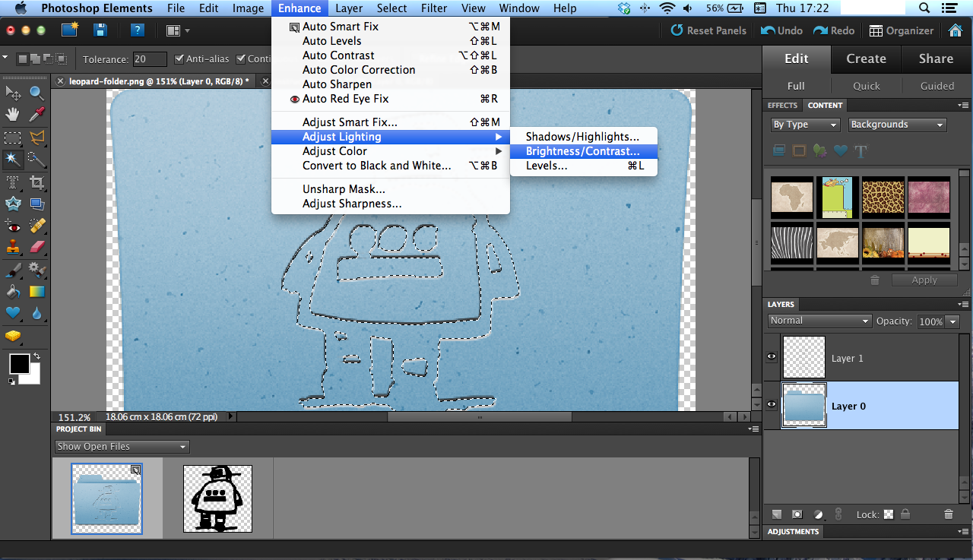
Task: Filter content by Text T icon
Action: (860, 150)
